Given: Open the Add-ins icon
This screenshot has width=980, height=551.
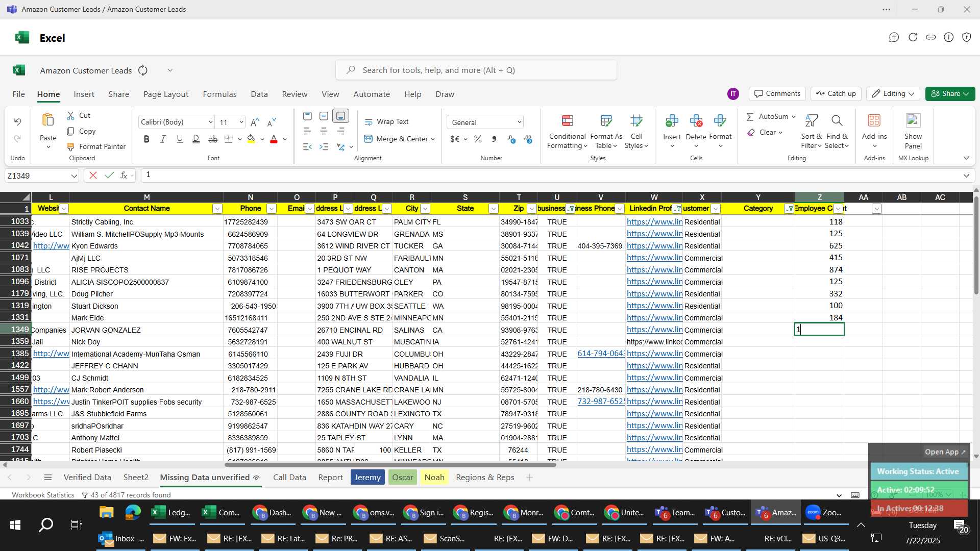Looking at the screenshot, I should [874, 120].
